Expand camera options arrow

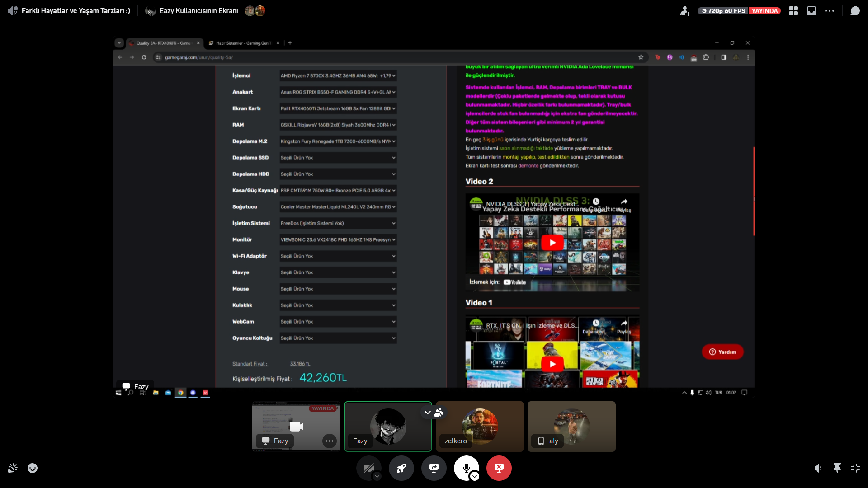(377, 476)
